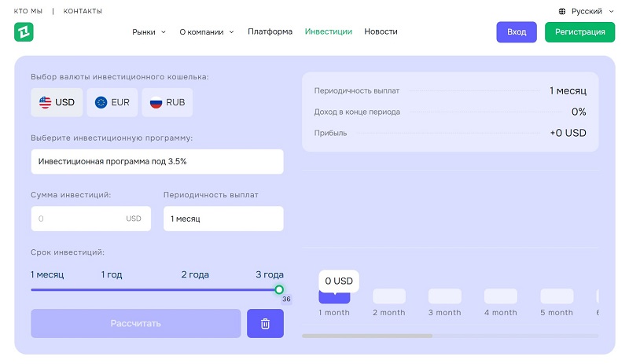The height and width of the screenshot is (364, 629).
Task: Open the Русский language dropdown
Action: [587, 12]
